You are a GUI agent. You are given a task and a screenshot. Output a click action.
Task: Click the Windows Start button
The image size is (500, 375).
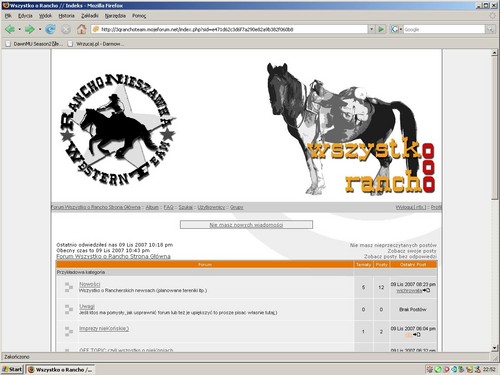click(12, 369)
